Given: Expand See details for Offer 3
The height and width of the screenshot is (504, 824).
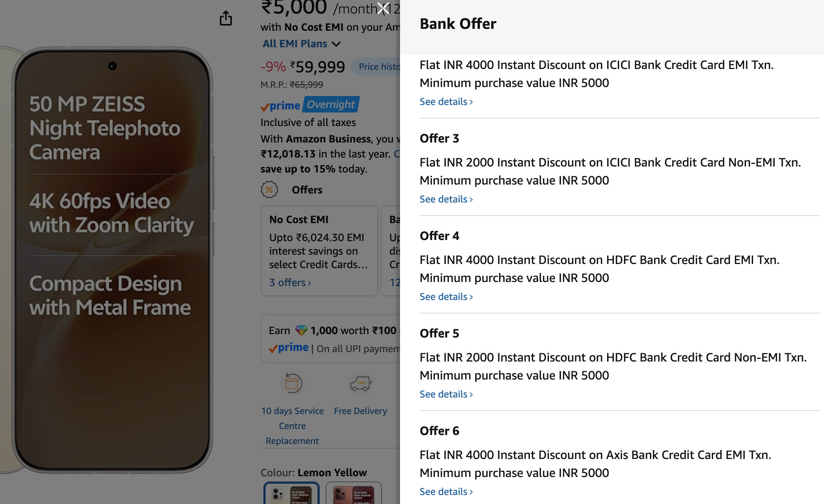Looking at the screenshot, I should [x=446, y=199].
